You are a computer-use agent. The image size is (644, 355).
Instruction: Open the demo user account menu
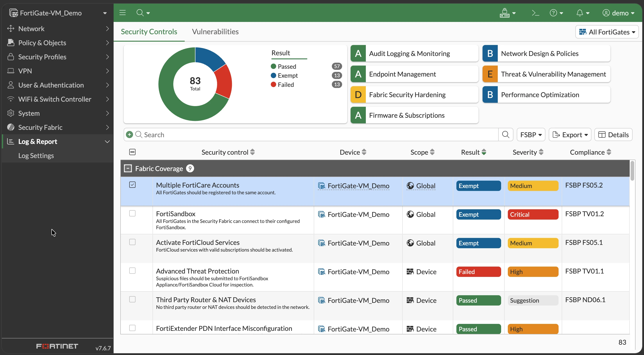(618, 13)
